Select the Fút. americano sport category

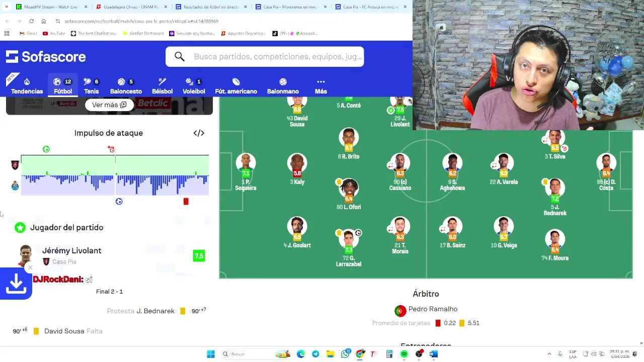[x=236, y=86]
